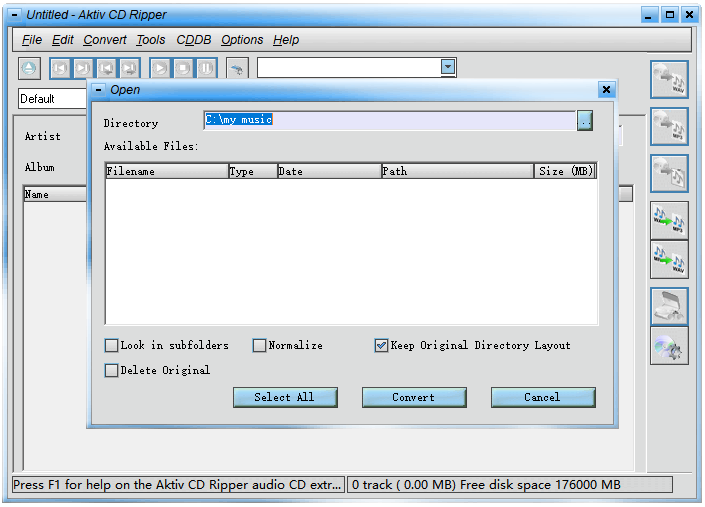Image resolution: width=705 pixels, height=507 pixels.
Task: Click the previous track toolbar icon
Action: point(60,68)
